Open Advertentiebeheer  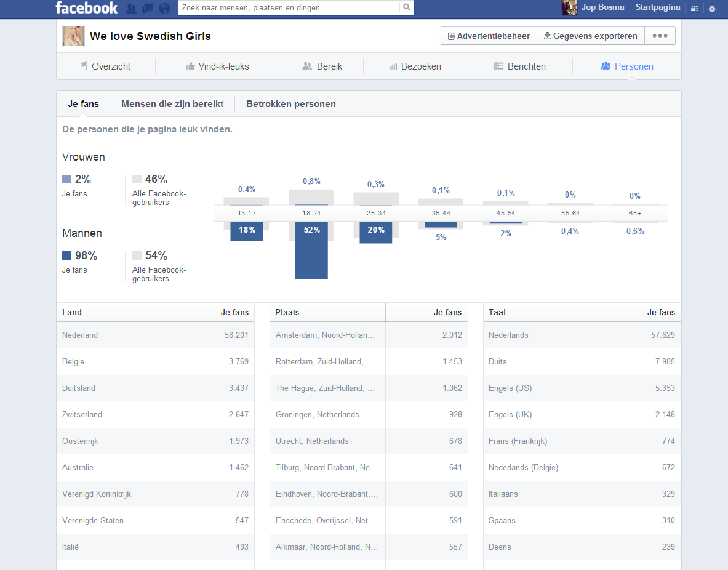coord(489,36)
